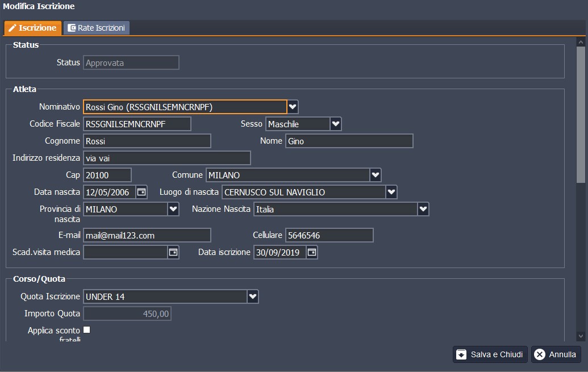Open the Luogo di nascita dropdown

[x=391, y=192]
